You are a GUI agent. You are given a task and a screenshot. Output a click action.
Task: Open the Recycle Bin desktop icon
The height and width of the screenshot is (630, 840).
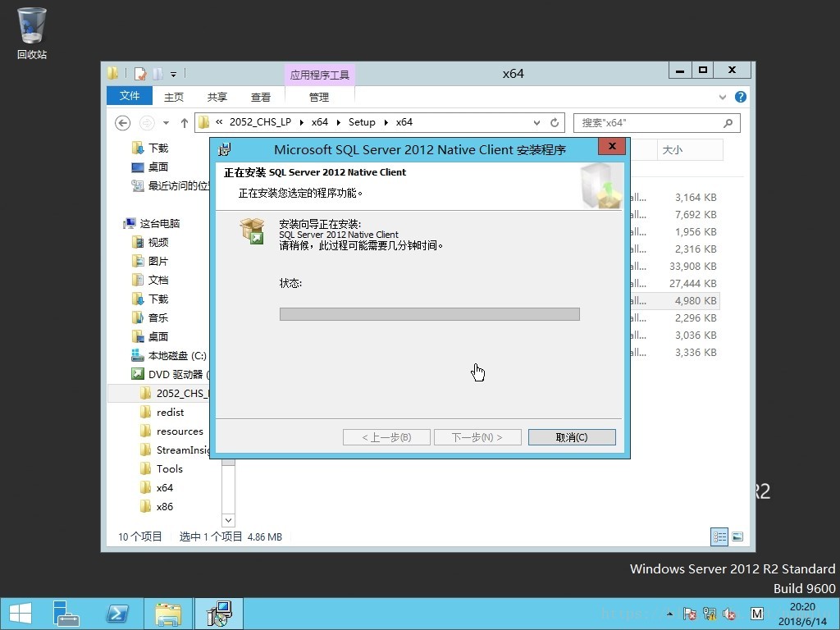tap(32, 33)
